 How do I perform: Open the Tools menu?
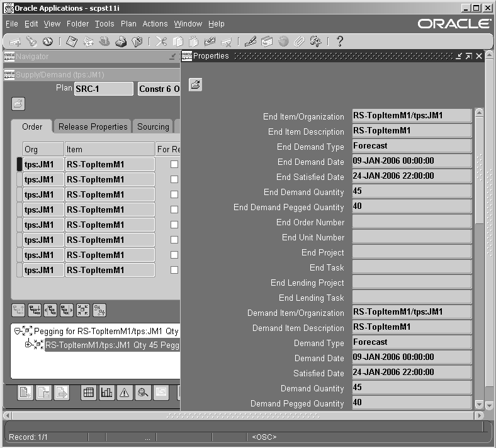coord(104,24)
